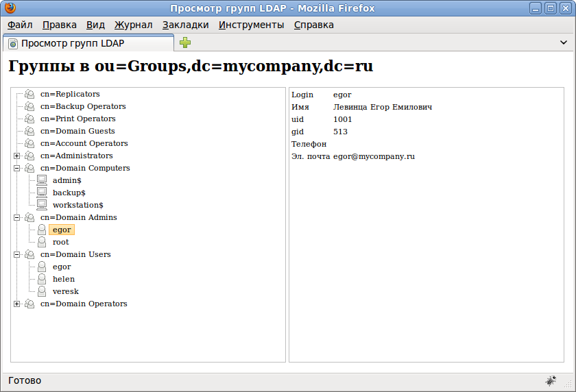The width and height of the screenshot is (576, 392).
Task: Open a new tab with the plus icon
Action: (x=185, y=43)
